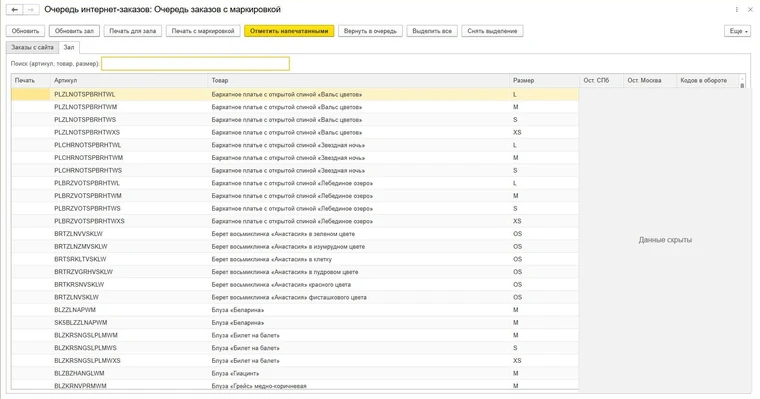The width and height of the screenshot is (760, 399).
Task: Click the Кодов в обороте column header
Action: point(707,80)
